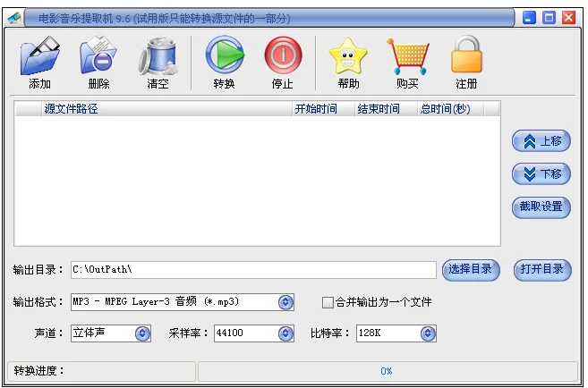Viewport: 588px width, 388px height.
Task: Click the 结束时间 column header
Action: [387, 109]
